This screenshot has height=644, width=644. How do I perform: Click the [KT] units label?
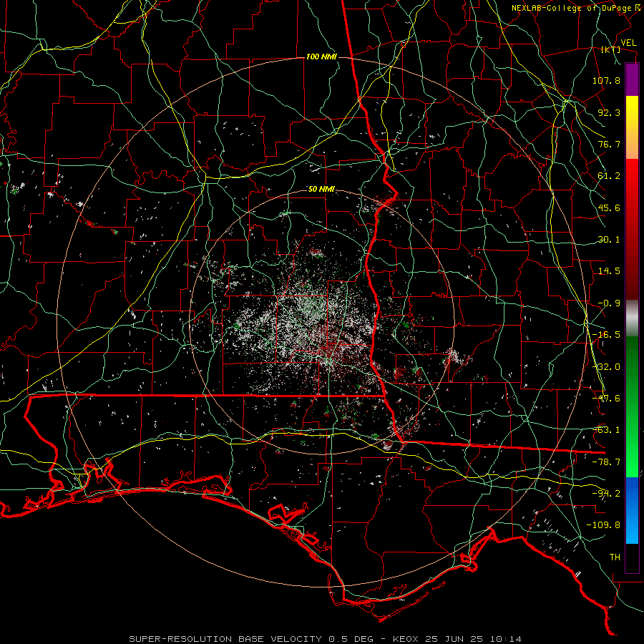click(610, 49)
